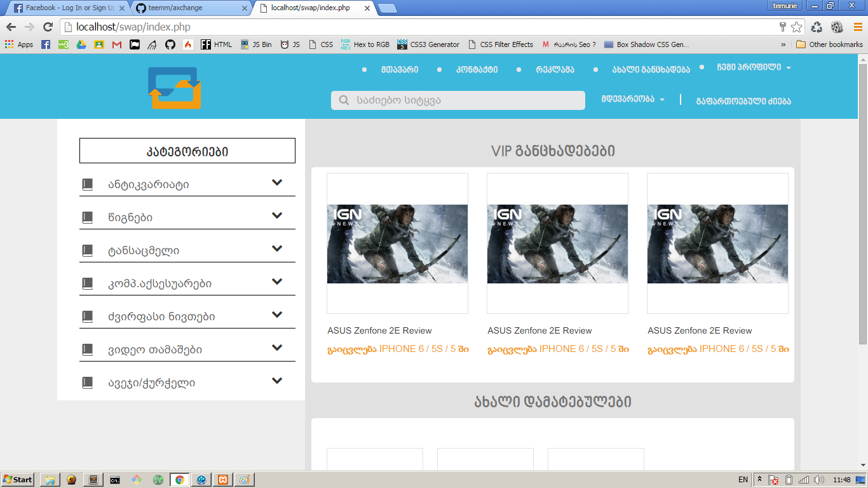868x488 pixels.
Task: Open the CSS3 Generator bookmark
Action: (x=428, y=44)
